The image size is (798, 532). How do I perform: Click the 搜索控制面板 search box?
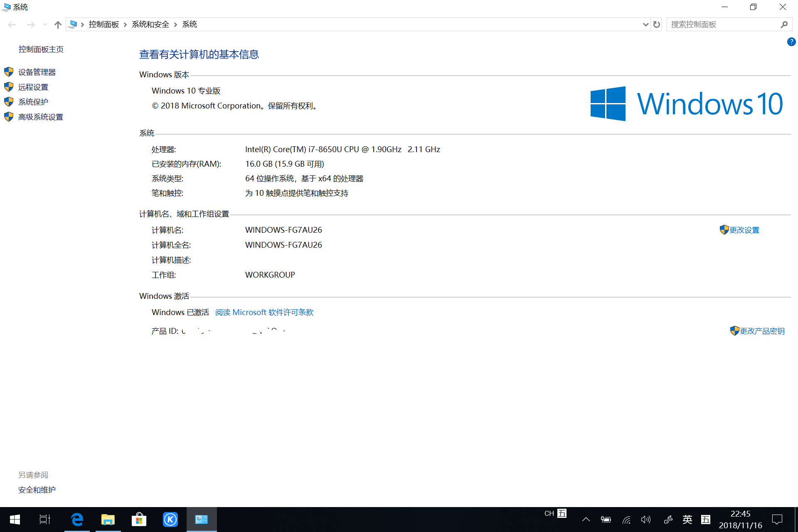[x=723, y=25]
